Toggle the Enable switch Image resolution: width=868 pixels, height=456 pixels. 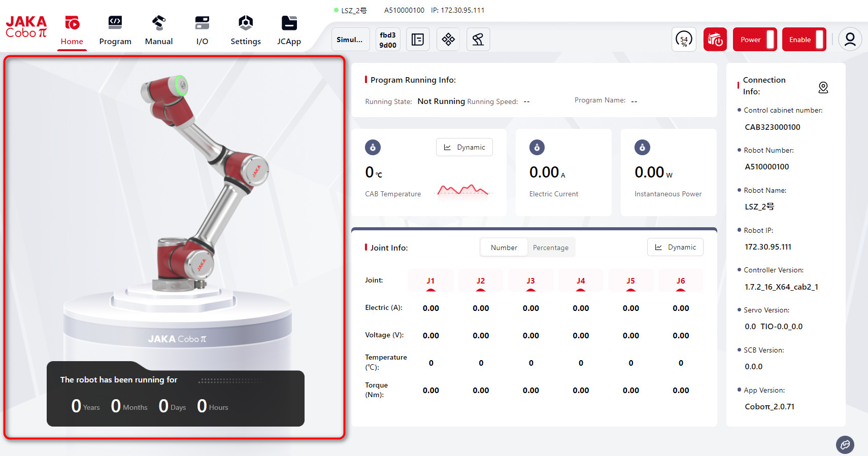point(804,40)
